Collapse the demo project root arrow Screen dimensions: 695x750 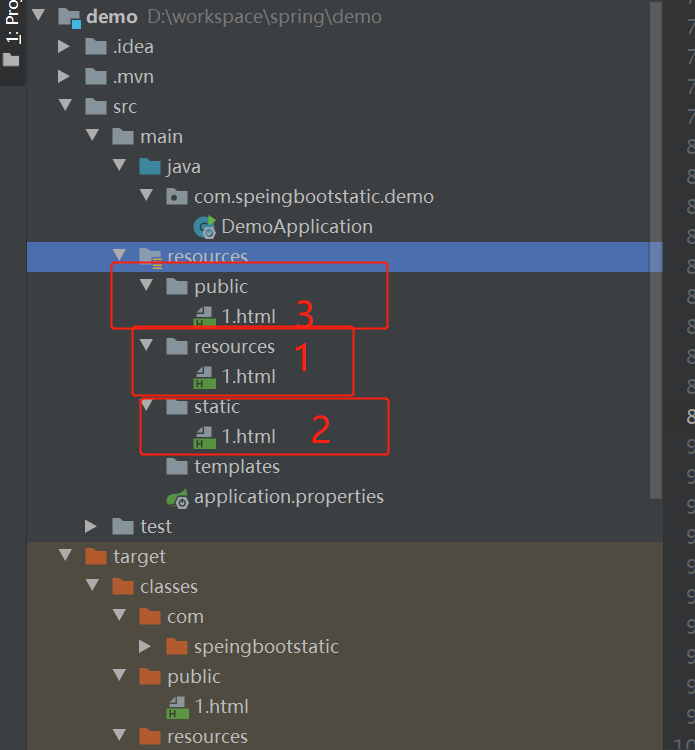(38, 15)
